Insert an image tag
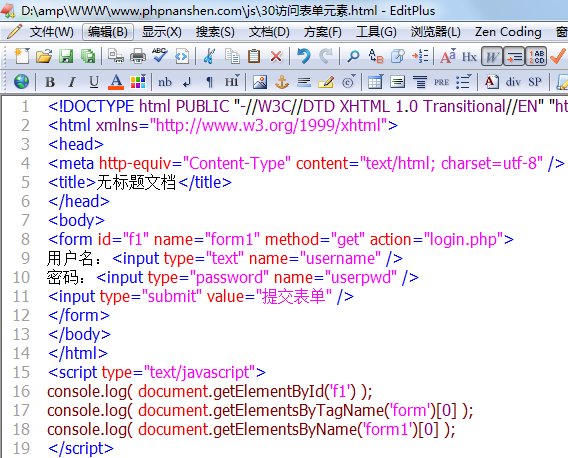Image resolution: width=568 pixels, height=458 pixels. pyautogui.click(x=260, y=82)
